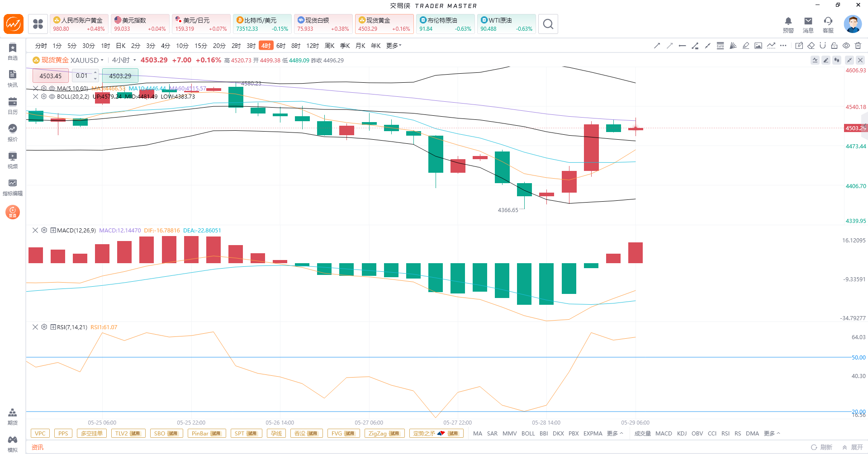Expand 更多 main-chart indicators list
Image resolution: width=868 pixels, height=454 pixels.
click(x=615, y=434)
